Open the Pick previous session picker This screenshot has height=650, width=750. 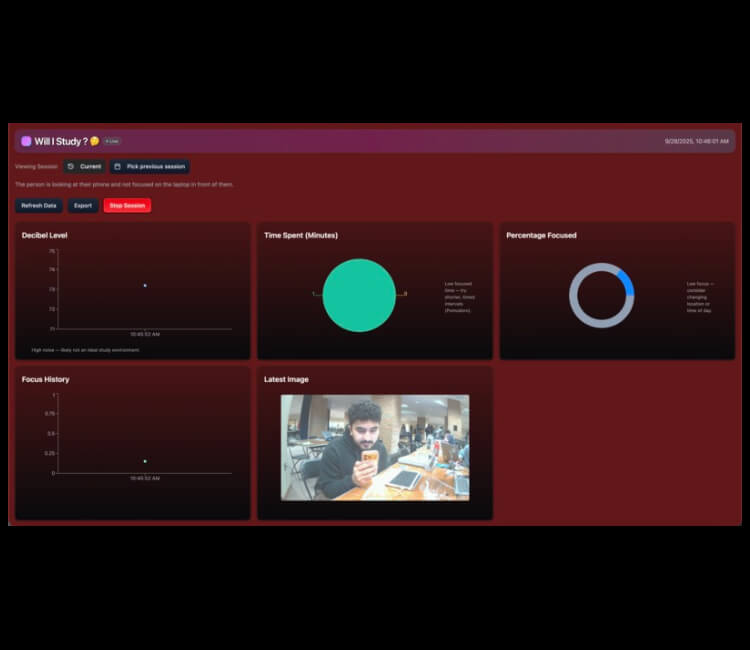coord(150,167)
